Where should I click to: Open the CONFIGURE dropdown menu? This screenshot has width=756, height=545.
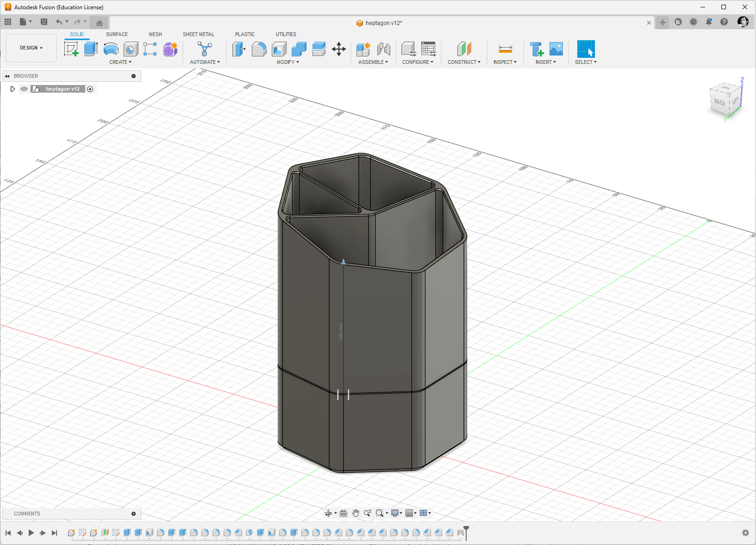pyautogui.click(x=418, y=62)
